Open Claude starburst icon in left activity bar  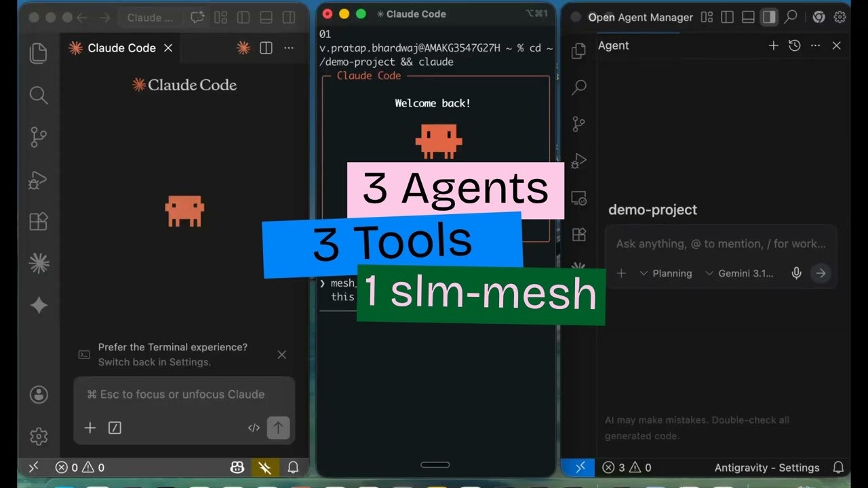click(x=39, y=263)
